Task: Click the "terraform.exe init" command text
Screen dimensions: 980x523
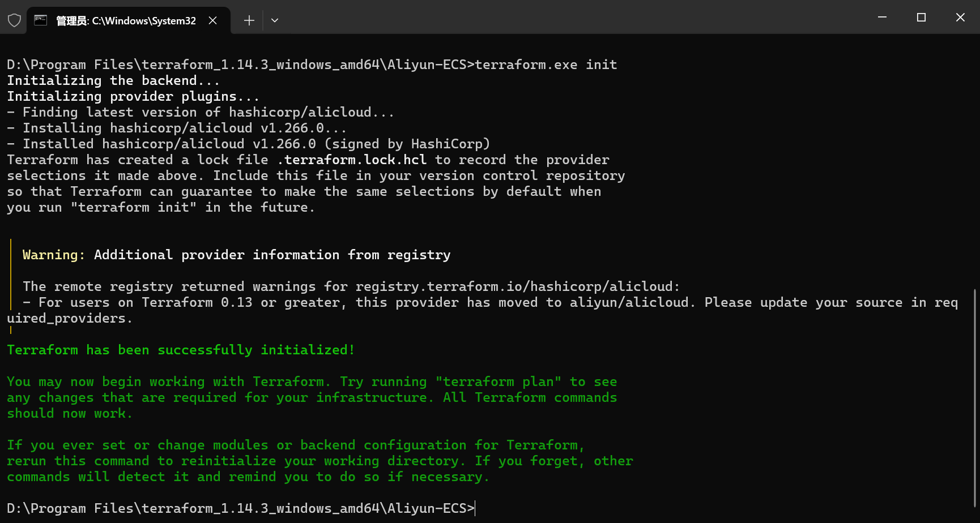Action: pyautogui.click(x=546, y=65)
